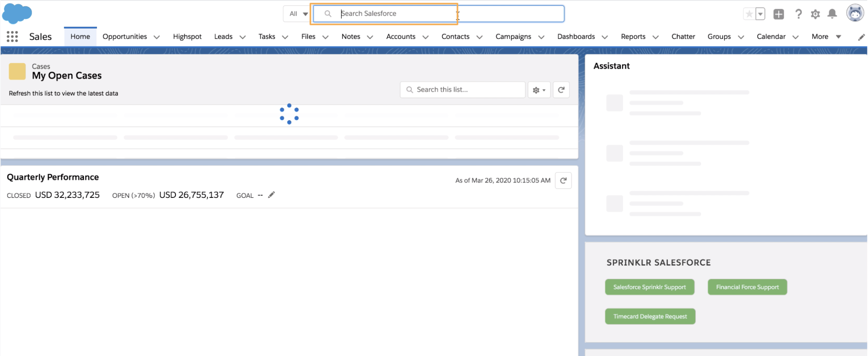Click the Sales app name label
Image resolution: width=868 pixels, height=356 pixels.
[x=41, y=37]
